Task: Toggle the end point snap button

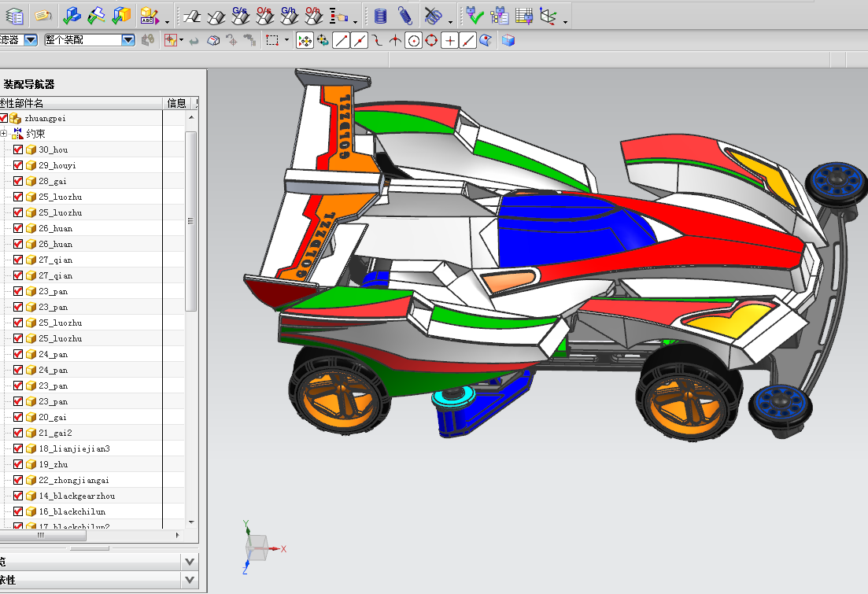Action: pyautogui.click(x=341, y=40)
